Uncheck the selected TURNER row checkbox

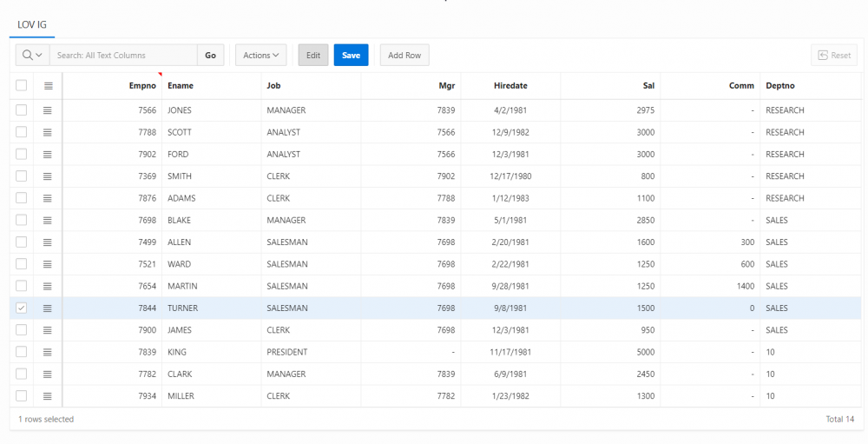22,308
